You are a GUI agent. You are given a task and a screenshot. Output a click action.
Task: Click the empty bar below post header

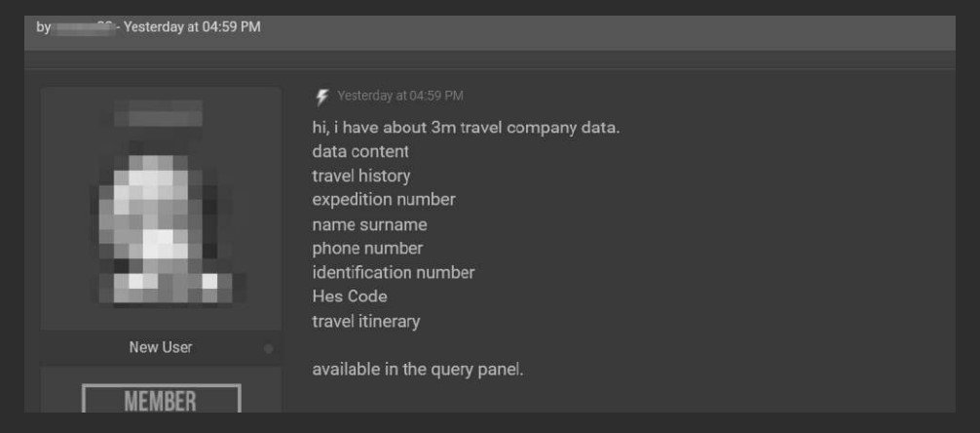point(489,59)
